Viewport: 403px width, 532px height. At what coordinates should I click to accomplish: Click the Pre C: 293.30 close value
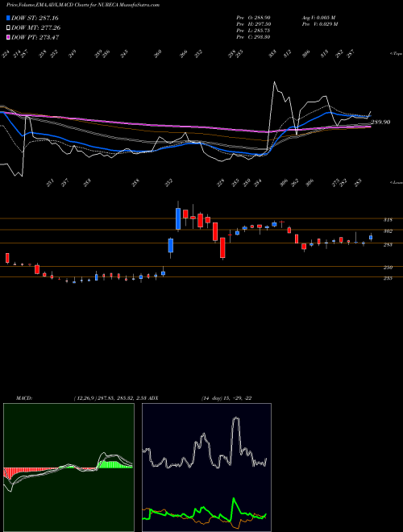(253, 37)
